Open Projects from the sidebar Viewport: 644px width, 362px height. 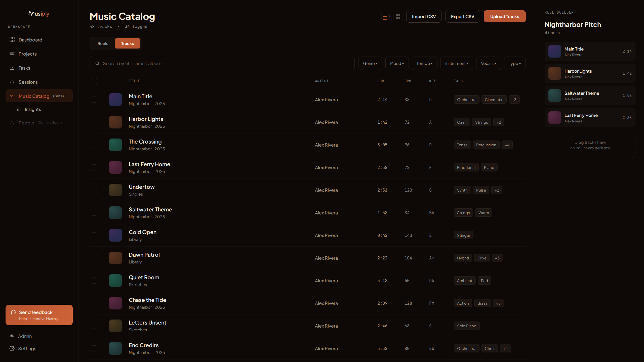tap(39, 54)
